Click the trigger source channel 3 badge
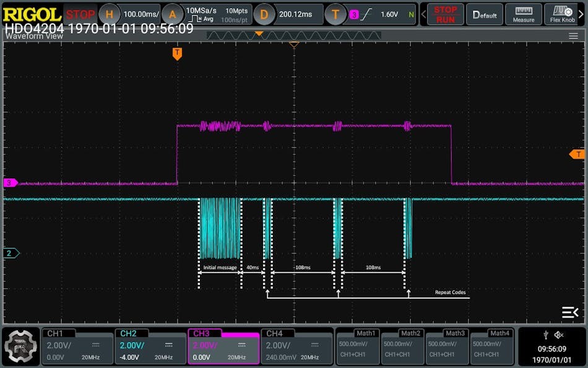Image resolution: width=588 pixels, height=368 pixels. [x=353, y=15]
